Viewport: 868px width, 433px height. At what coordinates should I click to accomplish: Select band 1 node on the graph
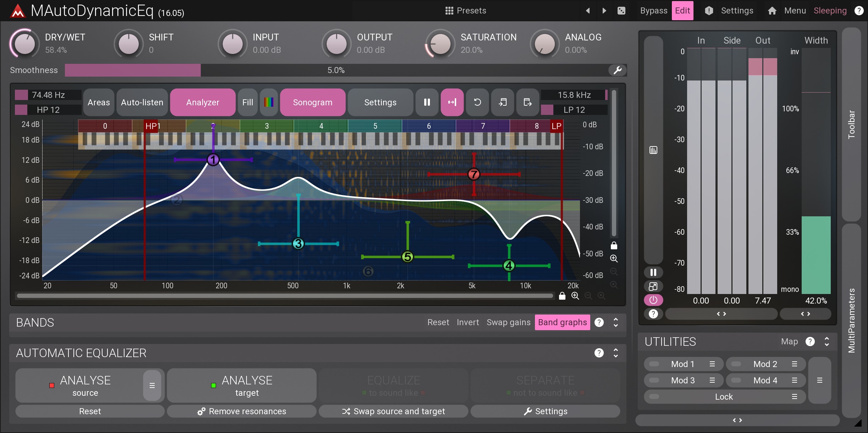(213, 160)
